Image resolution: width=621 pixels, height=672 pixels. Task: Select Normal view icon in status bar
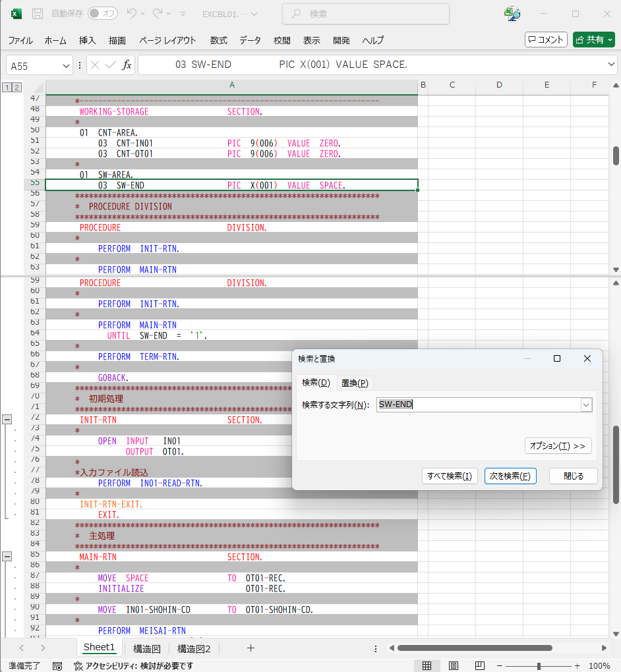[x=427, y=665]
